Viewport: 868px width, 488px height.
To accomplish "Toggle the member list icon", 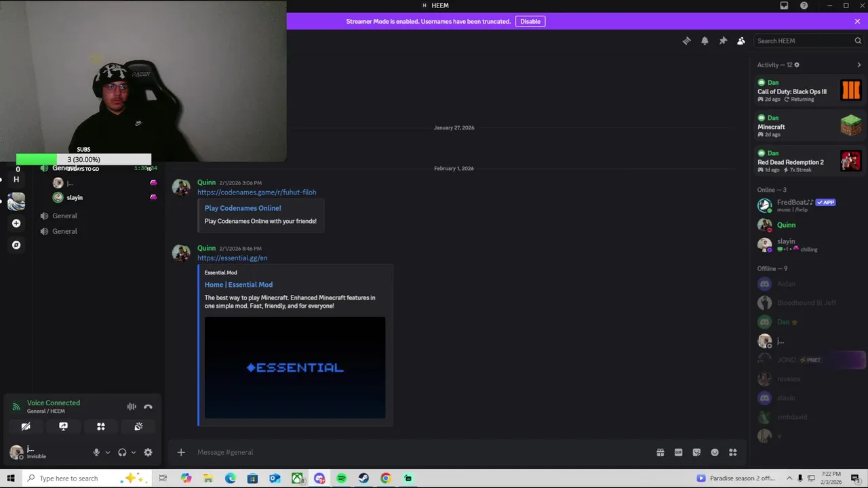I will point(741,41).
